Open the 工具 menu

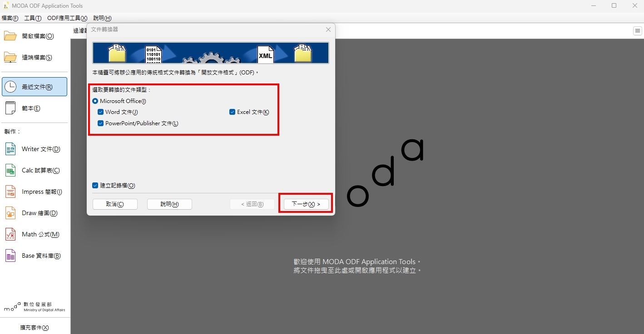click(33, 18)
